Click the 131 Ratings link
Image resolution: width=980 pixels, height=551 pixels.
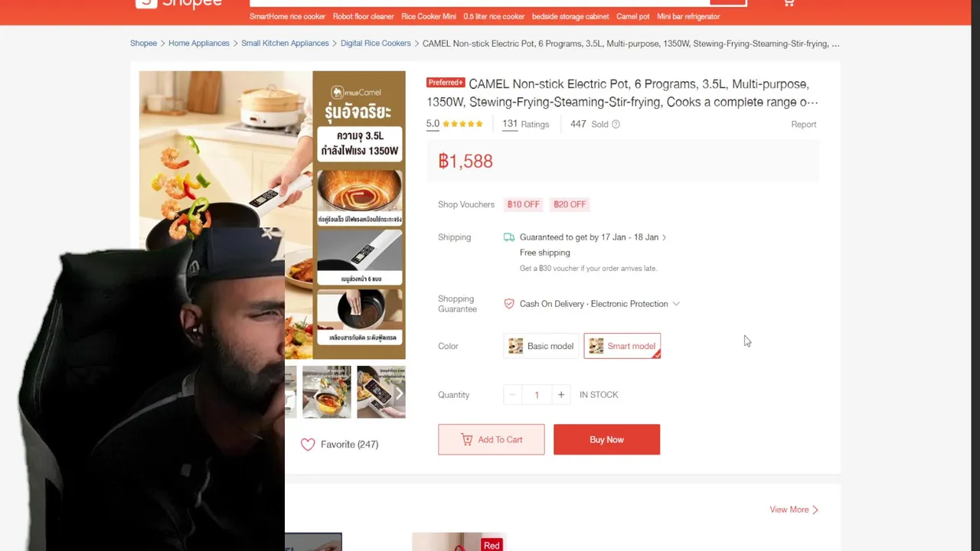526,124
